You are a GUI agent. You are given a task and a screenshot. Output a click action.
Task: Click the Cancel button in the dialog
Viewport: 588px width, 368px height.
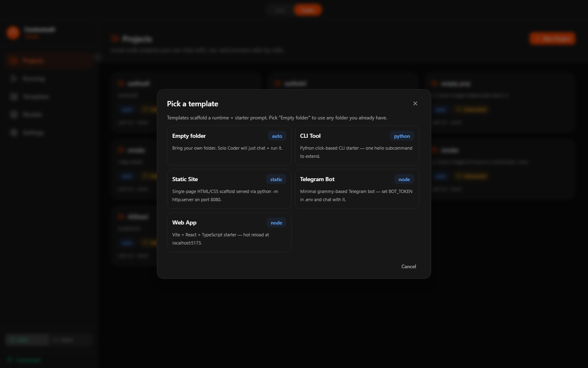click(x=409, y=267)
